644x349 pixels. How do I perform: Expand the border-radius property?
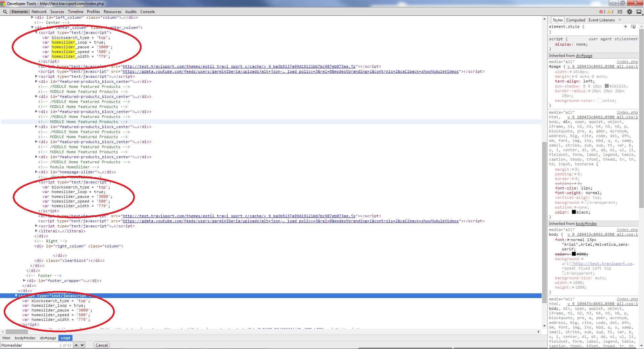coord(590,91)
